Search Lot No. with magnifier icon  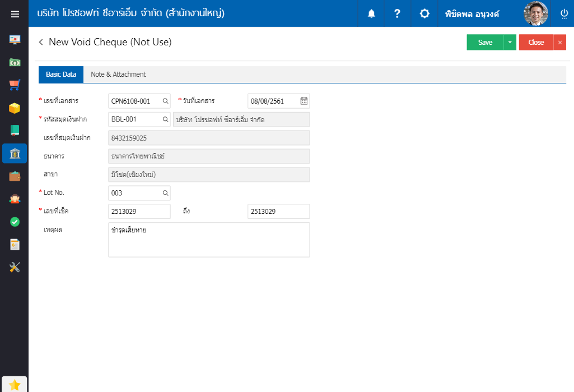pyautogui.click(x=165, y=193)
